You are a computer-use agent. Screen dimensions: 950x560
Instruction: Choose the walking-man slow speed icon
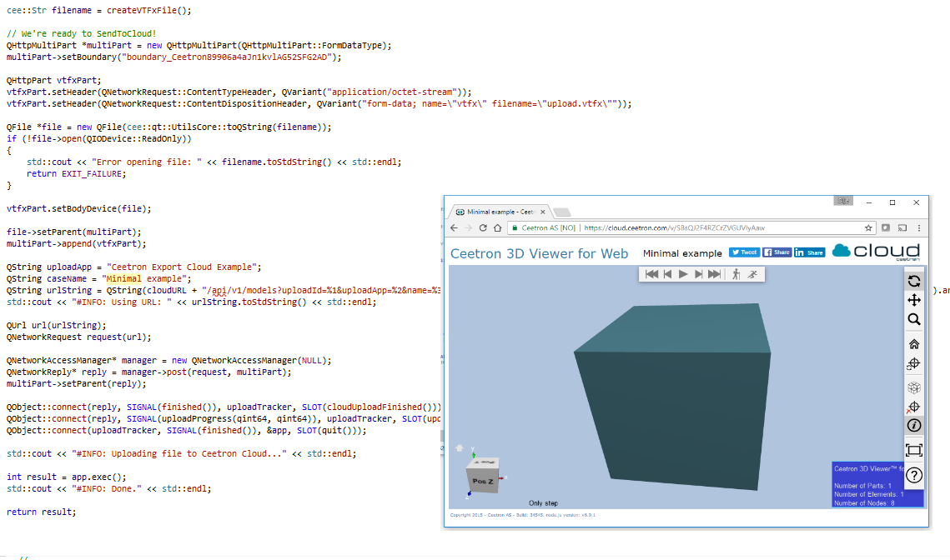point(736,274)
